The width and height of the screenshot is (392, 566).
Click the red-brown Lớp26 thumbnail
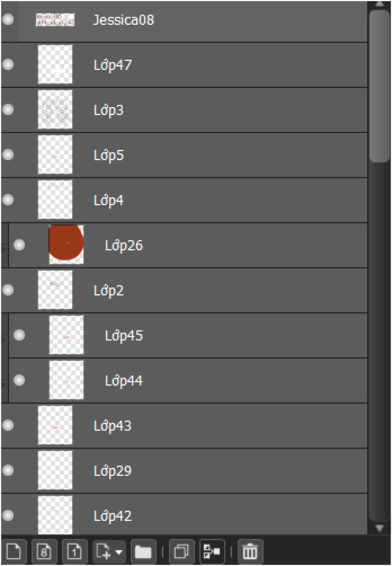coord(66,244)
